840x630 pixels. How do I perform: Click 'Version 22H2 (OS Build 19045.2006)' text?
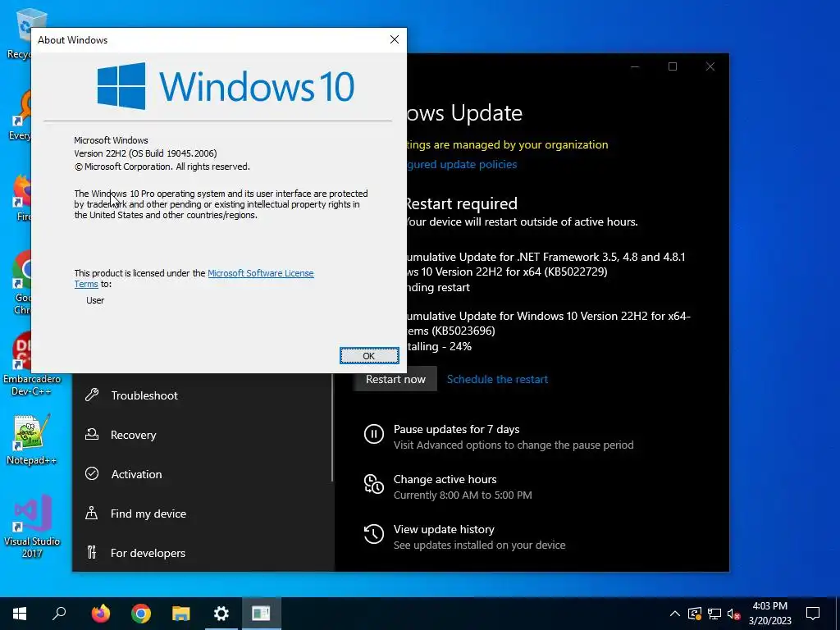[x=145, y=153]
